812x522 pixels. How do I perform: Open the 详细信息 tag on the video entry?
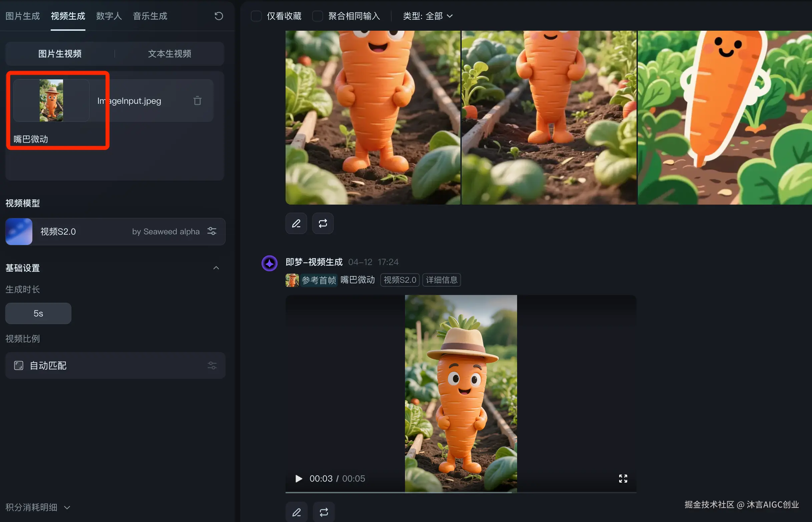click(441, 280)
